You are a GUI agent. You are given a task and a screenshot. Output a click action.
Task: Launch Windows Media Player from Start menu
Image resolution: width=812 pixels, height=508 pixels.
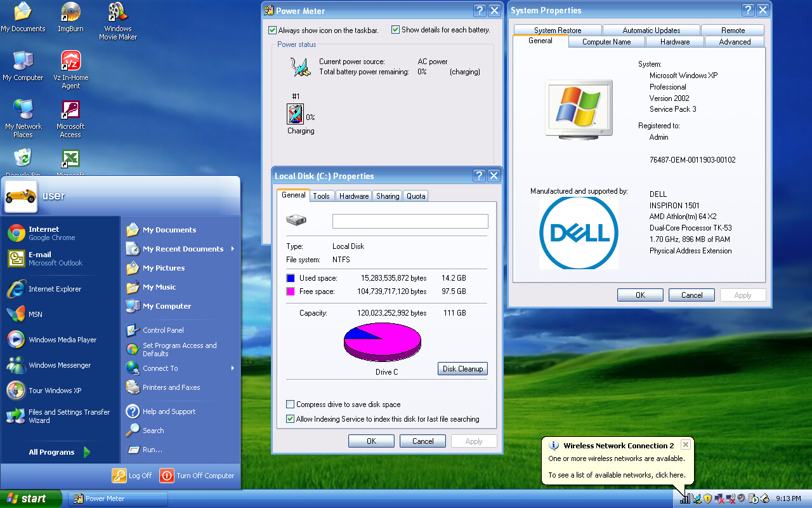60,340
